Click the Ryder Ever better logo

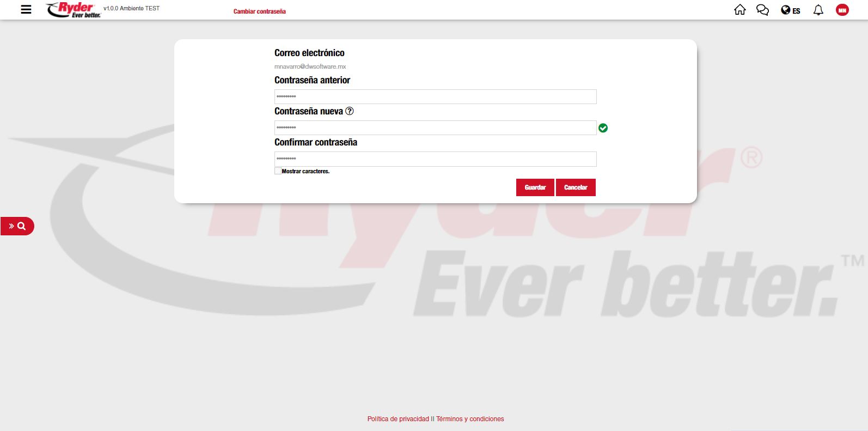click(x=74, y=10)
